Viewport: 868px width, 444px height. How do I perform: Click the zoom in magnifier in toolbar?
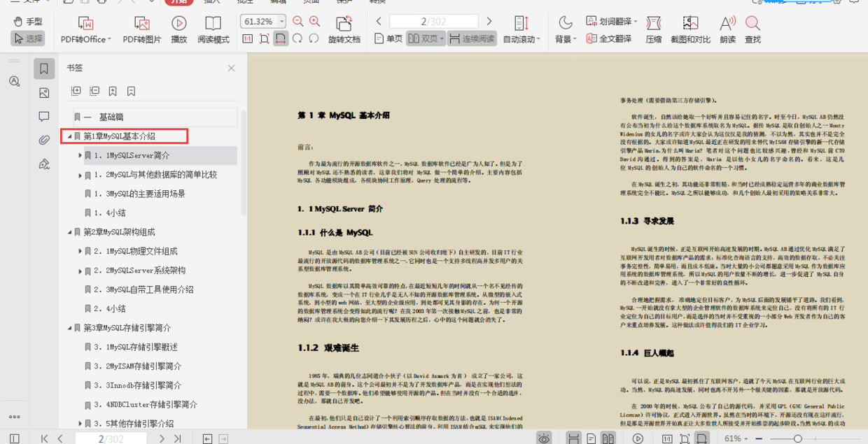point(315,22)
